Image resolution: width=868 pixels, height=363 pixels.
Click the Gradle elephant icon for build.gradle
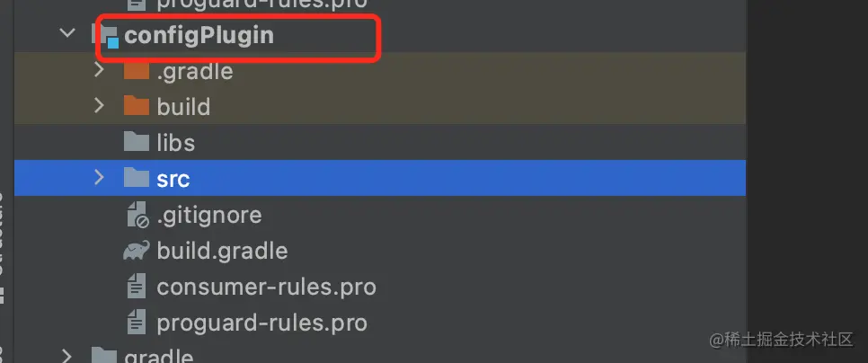click(137, 251)
